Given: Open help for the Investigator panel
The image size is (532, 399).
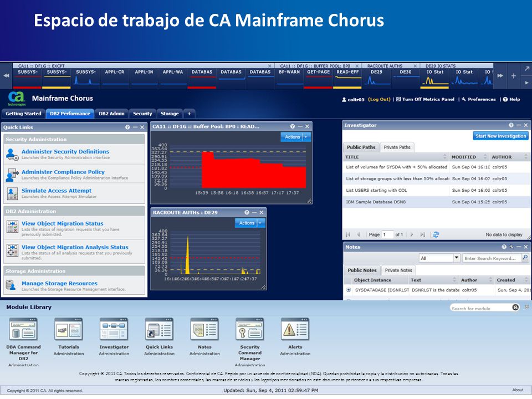Looking at the screenshot, I should point(511,125).
